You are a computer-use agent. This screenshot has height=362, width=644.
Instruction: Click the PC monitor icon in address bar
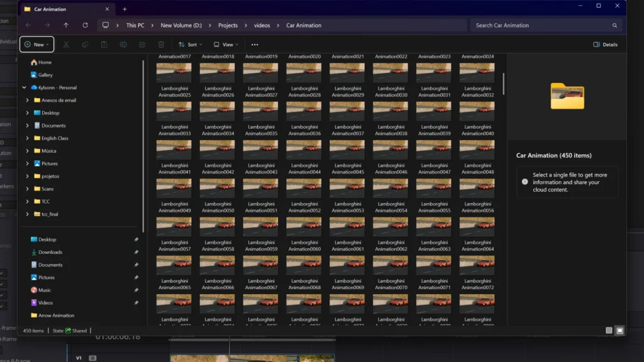click(x=106, y=25)
